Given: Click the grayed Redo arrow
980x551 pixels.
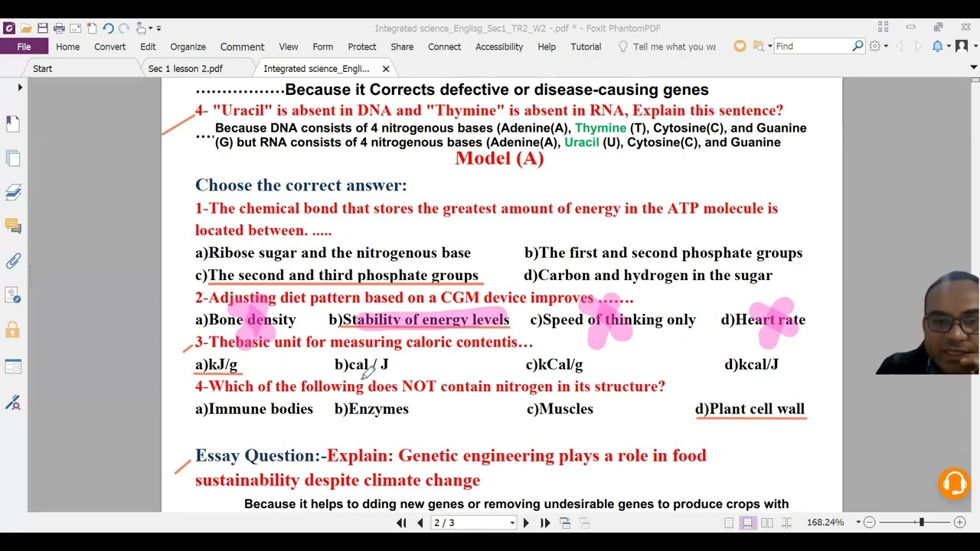Looking at the screenshot, I should tap(124, 28).
